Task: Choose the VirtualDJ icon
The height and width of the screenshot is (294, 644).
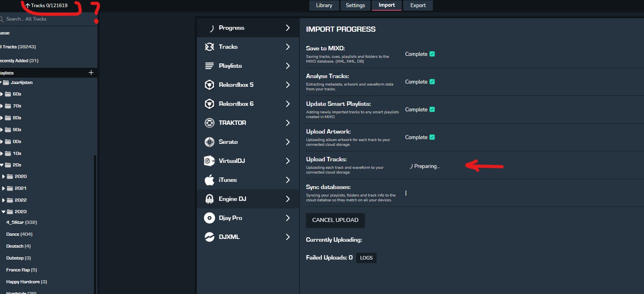Action: (209, 161)
